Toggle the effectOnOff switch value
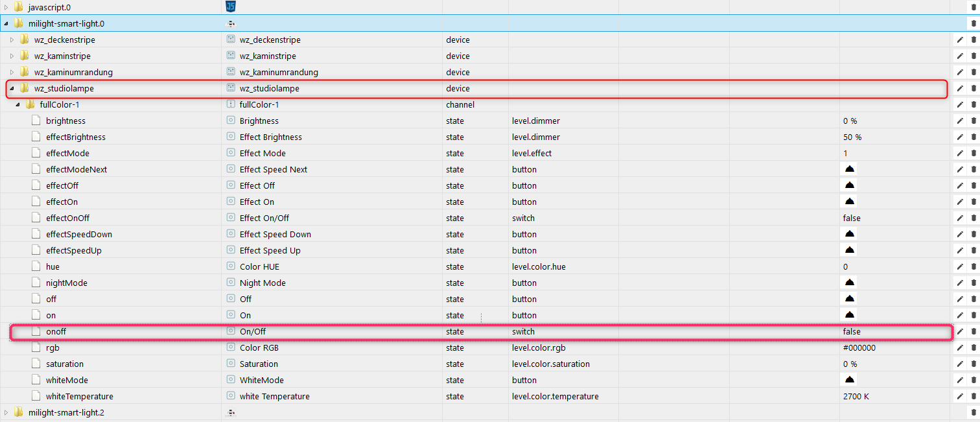 tap(852, 218)
